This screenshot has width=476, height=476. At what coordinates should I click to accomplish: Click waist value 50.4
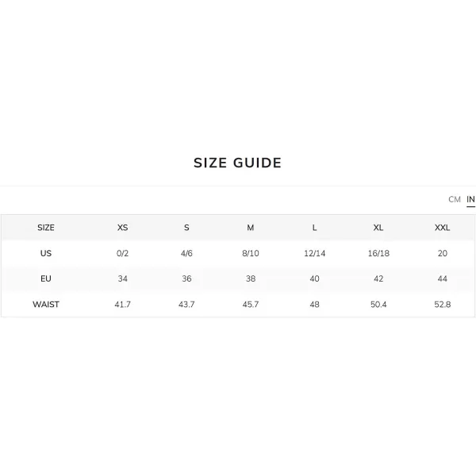click(378, 304)
